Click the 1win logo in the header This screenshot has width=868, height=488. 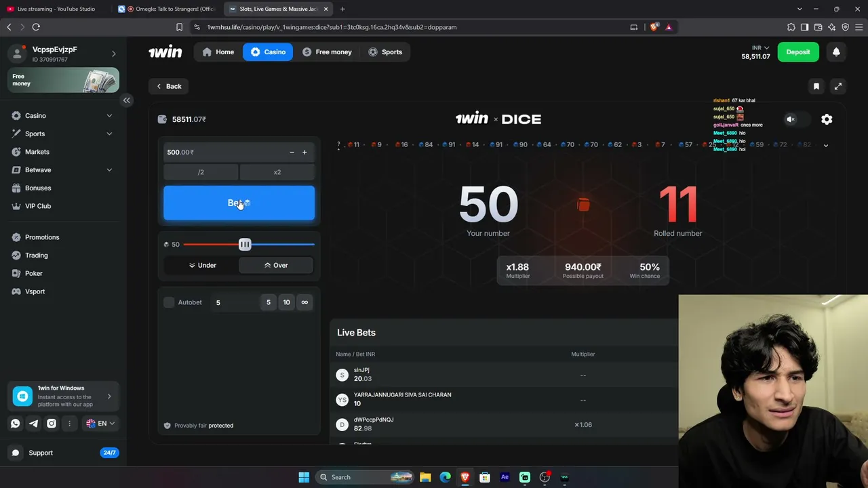click(165, 52)
